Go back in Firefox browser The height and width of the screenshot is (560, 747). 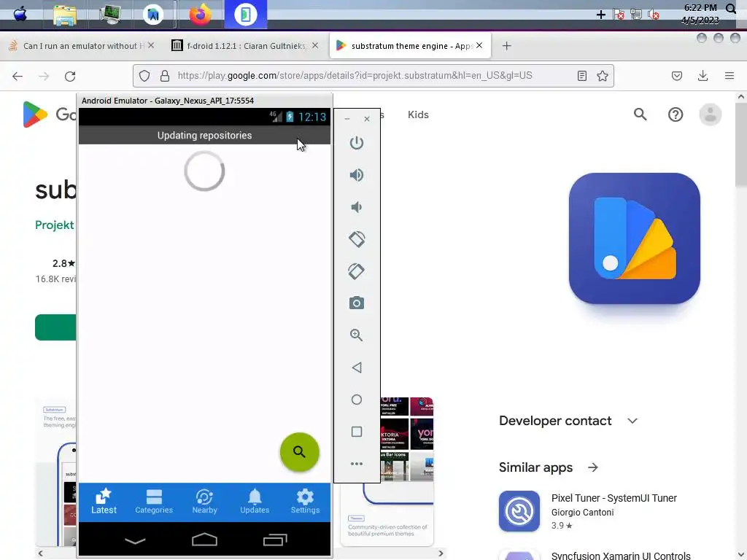click(x=18, y=76)
